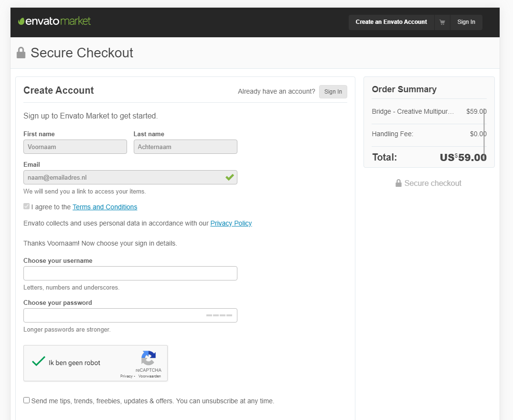Toggle the Terms and Conditions agreement checkbox
513x420 pixels.
click(x=27, y=206)
